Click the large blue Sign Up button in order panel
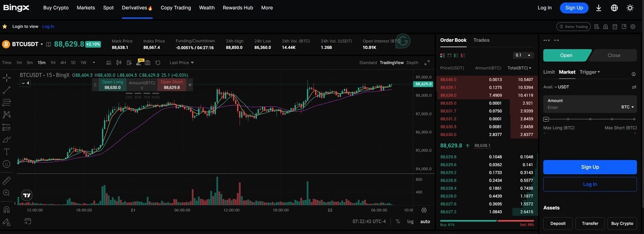 pyautogui.click(x=590, y=167)
